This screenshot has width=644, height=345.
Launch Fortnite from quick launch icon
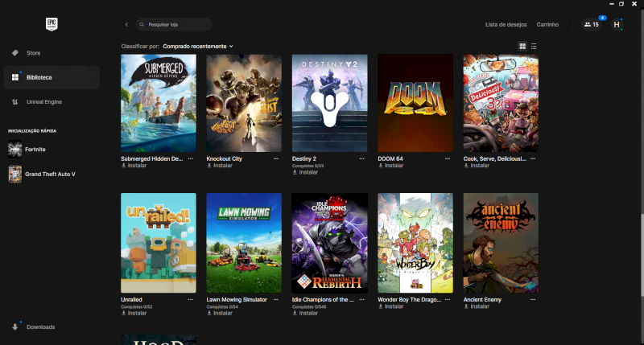point(14,150)
